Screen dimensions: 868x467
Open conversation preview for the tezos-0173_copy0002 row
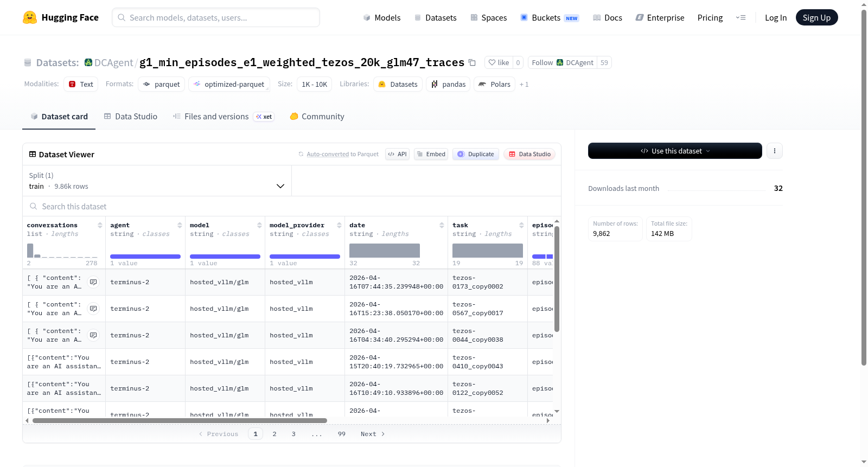click(93, 282)
